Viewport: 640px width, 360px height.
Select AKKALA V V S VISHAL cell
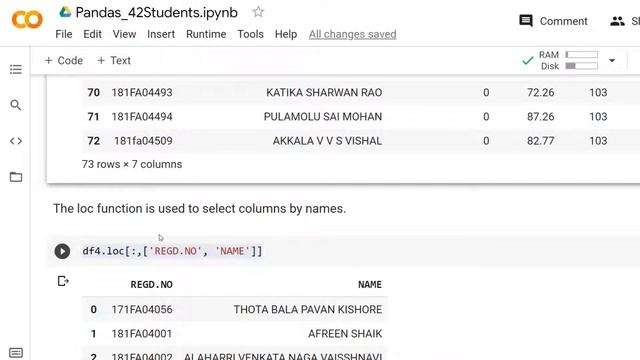tap(327, 141)
